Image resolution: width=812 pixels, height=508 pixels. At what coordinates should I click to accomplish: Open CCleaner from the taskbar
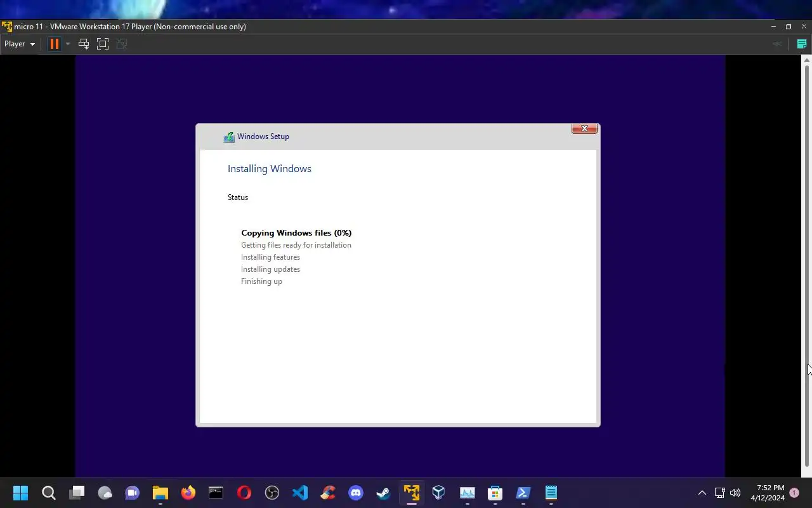(x=328, y=493)
